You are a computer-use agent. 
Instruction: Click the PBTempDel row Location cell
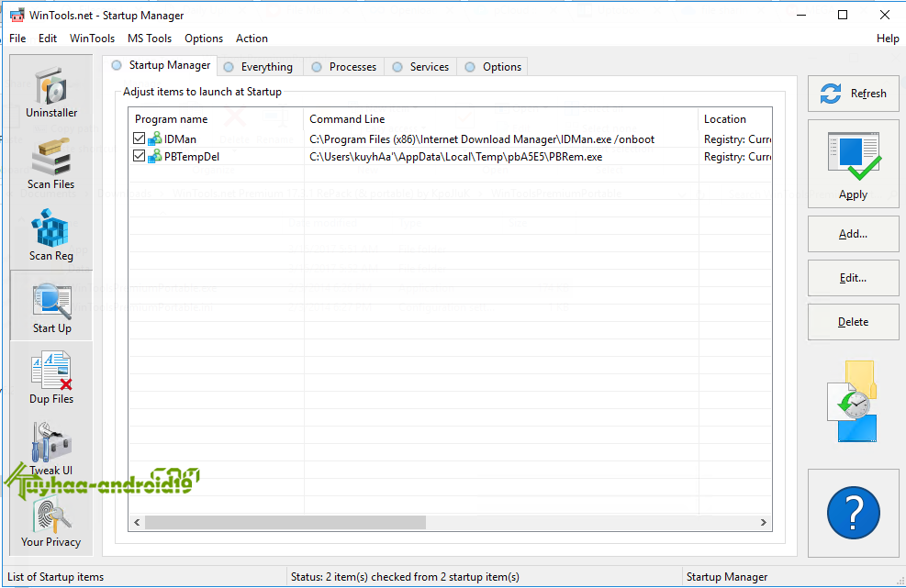(x=737, y=157)
